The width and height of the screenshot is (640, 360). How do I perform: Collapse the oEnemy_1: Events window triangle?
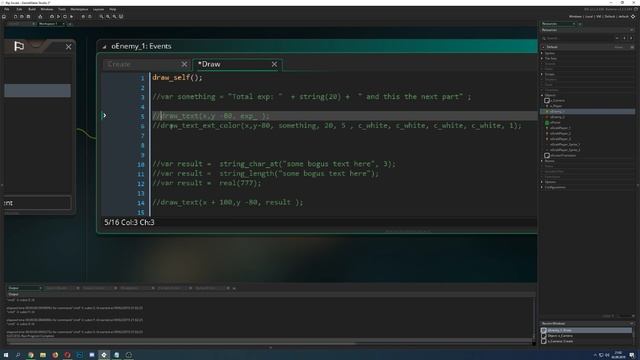pyautogui.click(x=104, y=47)
